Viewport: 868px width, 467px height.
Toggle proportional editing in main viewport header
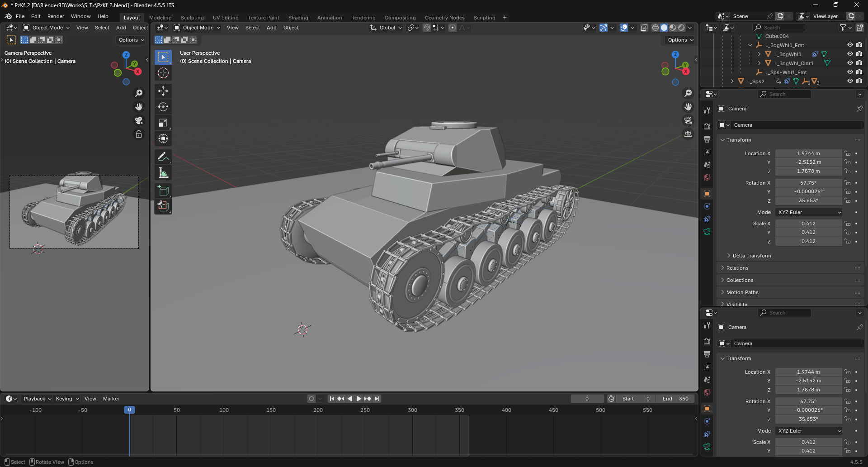tap(453, 28)
